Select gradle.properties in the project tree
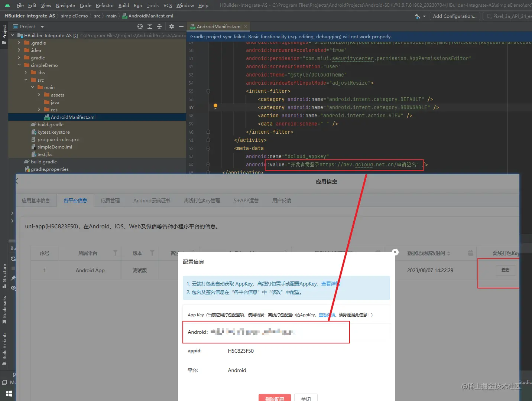The height and width of the screenshot is (401, 532). pyautogui.click(x=50, y=169)
